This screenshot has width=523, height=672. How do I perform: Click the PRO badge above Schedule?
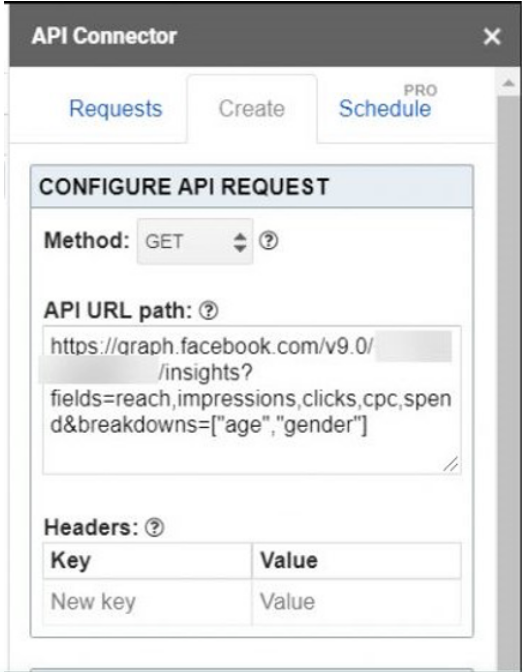click(421, 90)
